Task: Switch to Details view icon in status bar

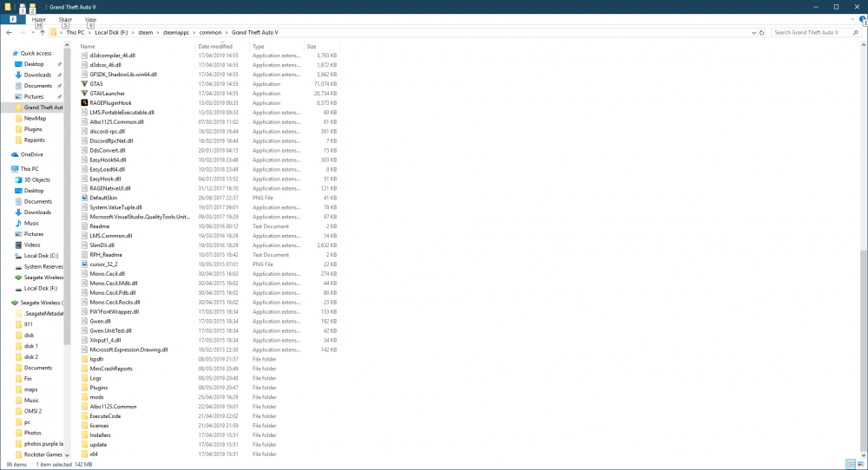Action: coord(851,465)
